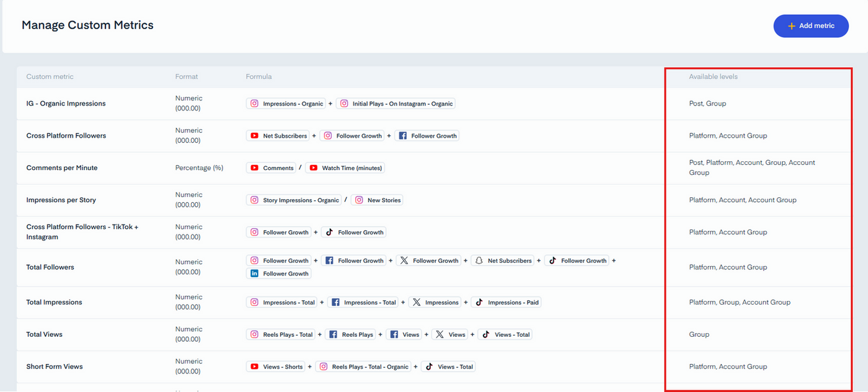Open the Comments per Minute metric
The height and width of the screenshot is (392, 868).
tap(61, 168)
